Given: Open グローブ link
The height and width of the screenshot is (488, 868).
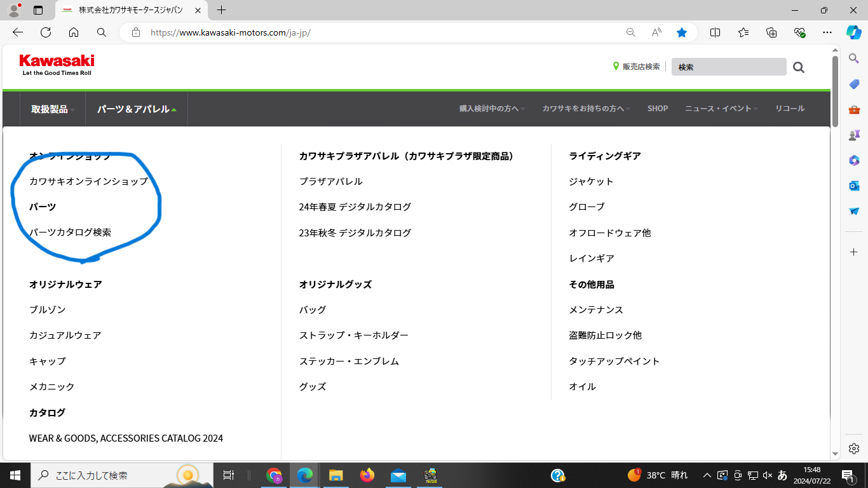Looking at the screenshot, I should (x=587, y=207).
